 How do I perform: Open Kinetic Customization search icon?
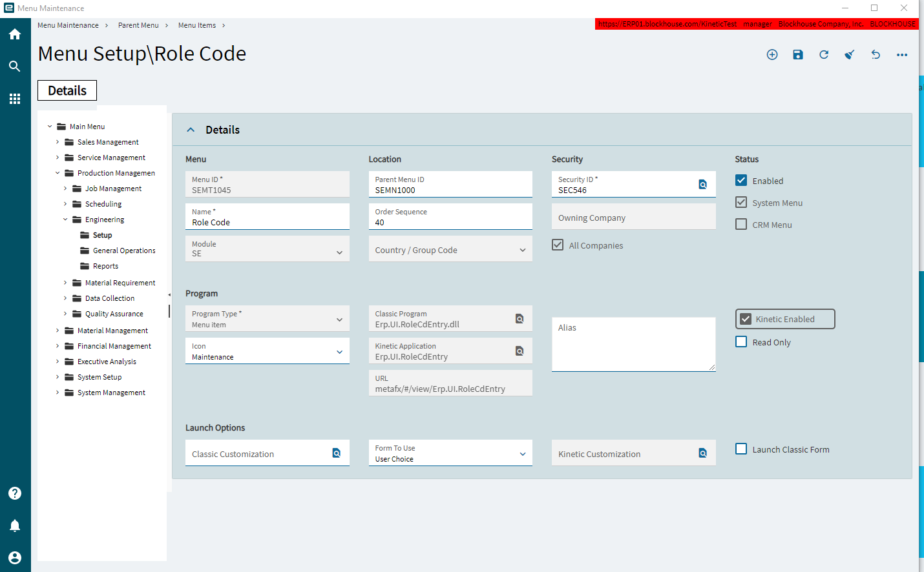[703, 453]
